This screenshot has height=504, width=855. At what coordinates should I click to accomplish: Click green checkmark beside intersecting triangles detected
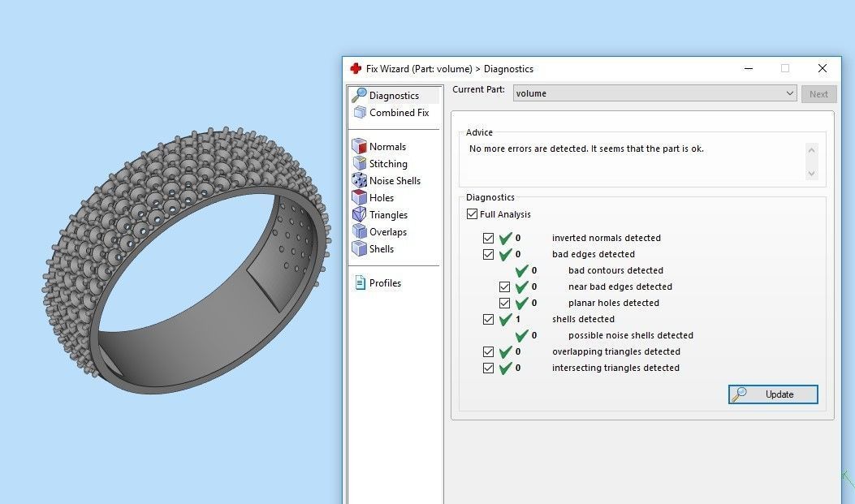506,368
